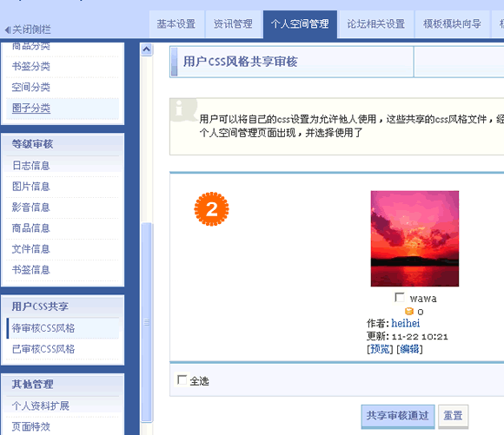Screen dimensions: 504x435
Task: Click the collapse sidebar arrow icon
Action: click(x=8, y=30)
